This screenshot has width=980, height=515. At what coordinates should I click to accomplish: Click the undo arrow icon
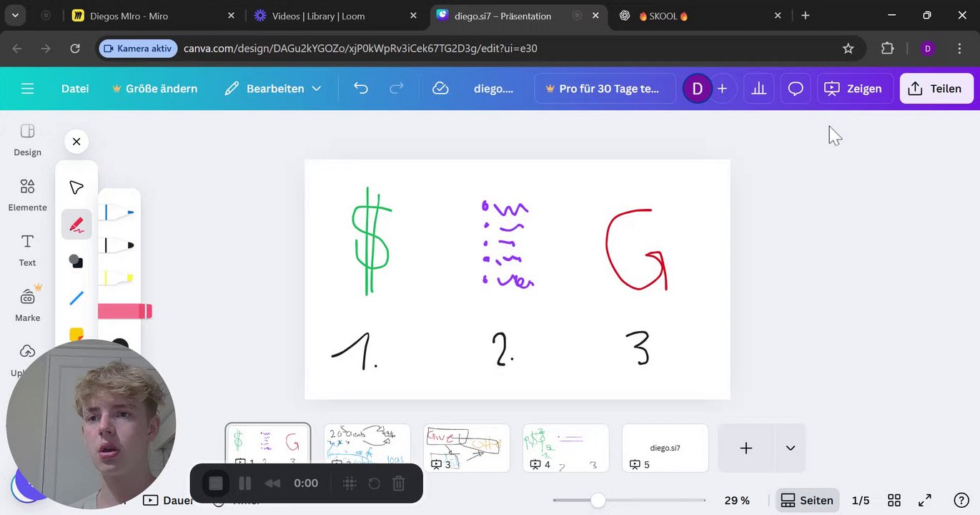pyautogui.click(x=361, y=89)
